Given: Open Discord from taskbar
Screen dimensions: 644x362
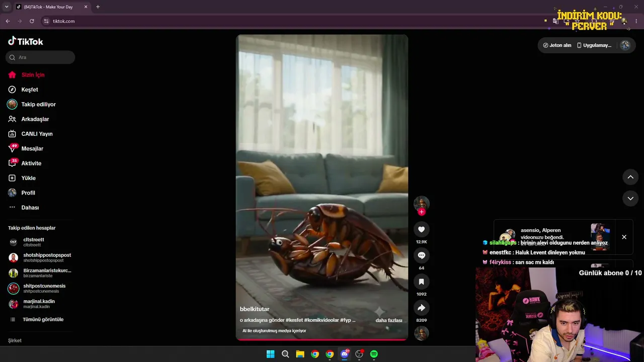Looking at the screenshot, I should tap(345, 354).
